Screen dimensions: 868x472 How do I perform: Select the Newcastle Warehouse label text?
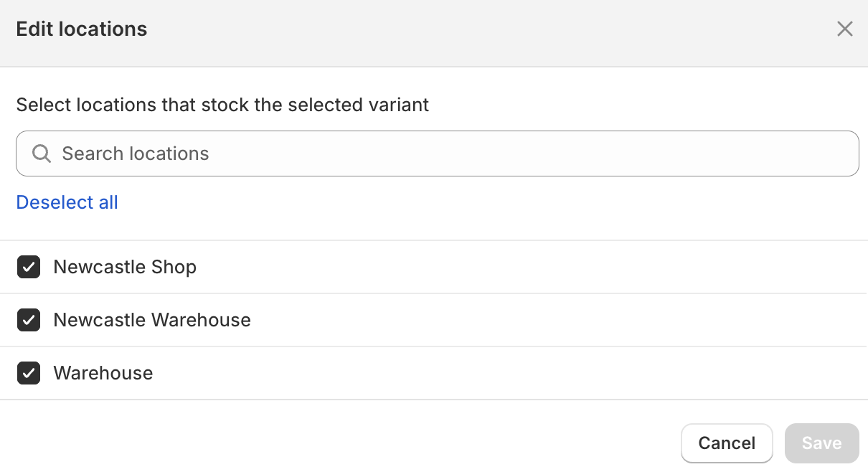click(x=152, y=320)
